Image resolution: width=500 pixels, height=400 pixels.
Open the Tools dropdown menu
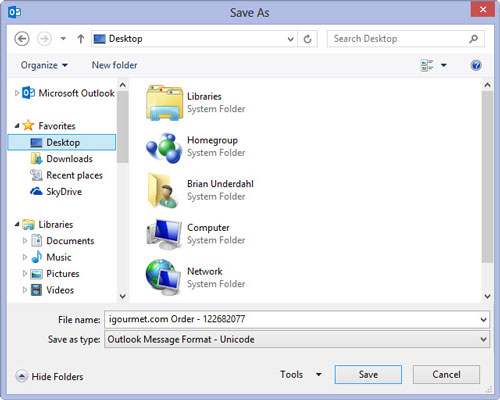tap(301, 374)
